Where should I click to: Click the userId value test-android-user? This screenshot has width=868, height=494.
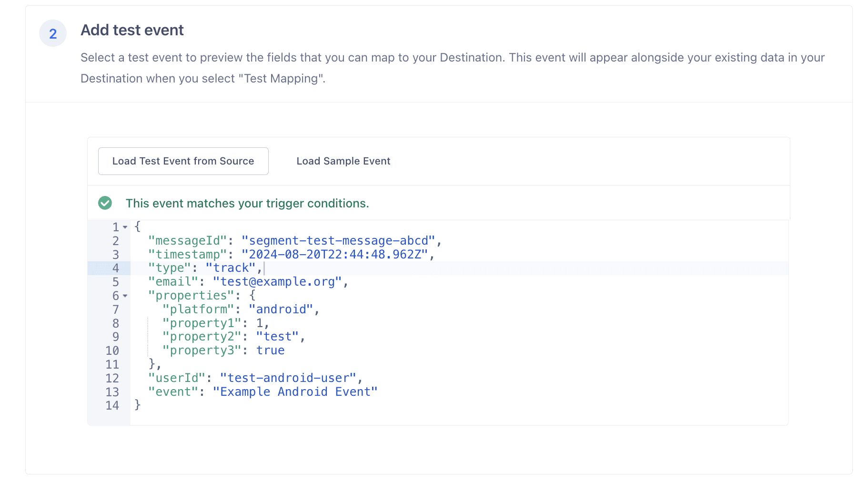pyautogui.click(x=289, y=378)
